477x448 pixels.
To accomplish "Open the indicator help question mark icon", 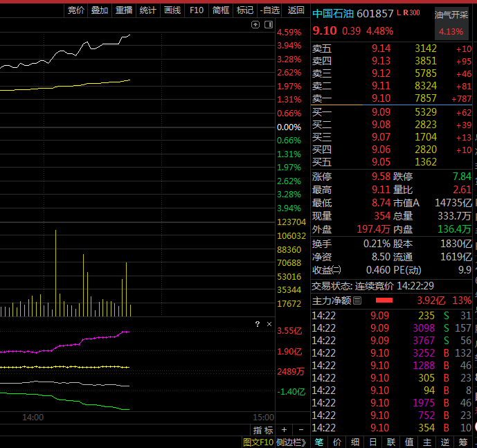I will [x=258, y=324].
